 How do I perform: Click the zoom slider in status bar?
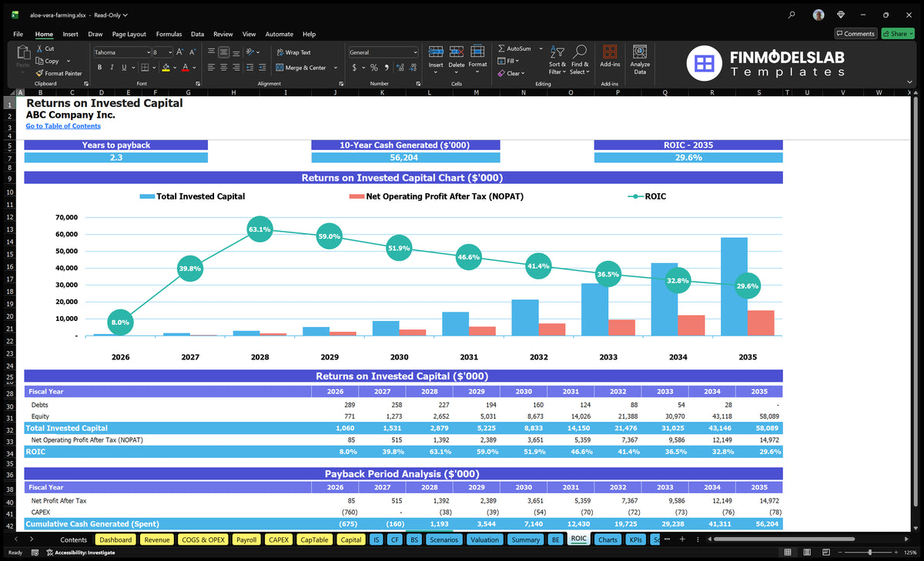click(x=871, y=553)
